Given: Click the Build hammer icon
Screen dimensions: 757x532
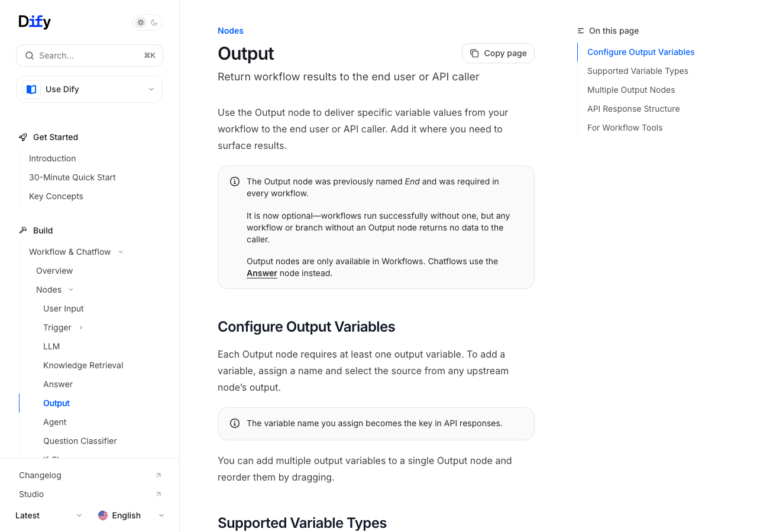Looking at the screenshot, I should pos(23,231).
